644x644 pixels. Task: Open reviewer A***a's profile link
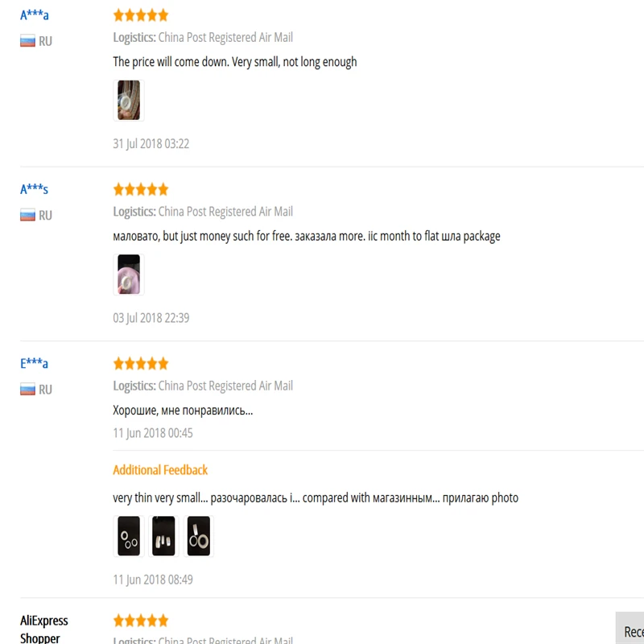click(x=35, y=15)
